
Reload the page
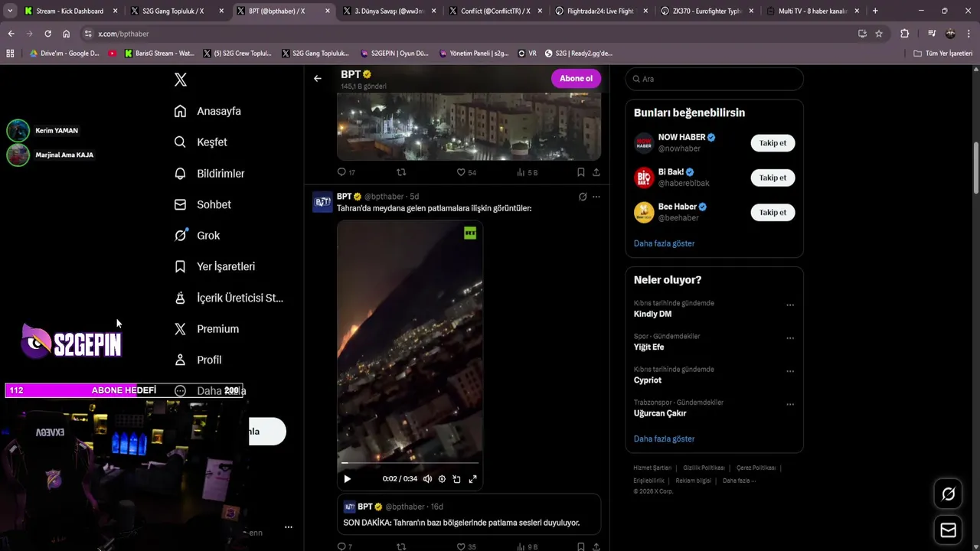47,34
